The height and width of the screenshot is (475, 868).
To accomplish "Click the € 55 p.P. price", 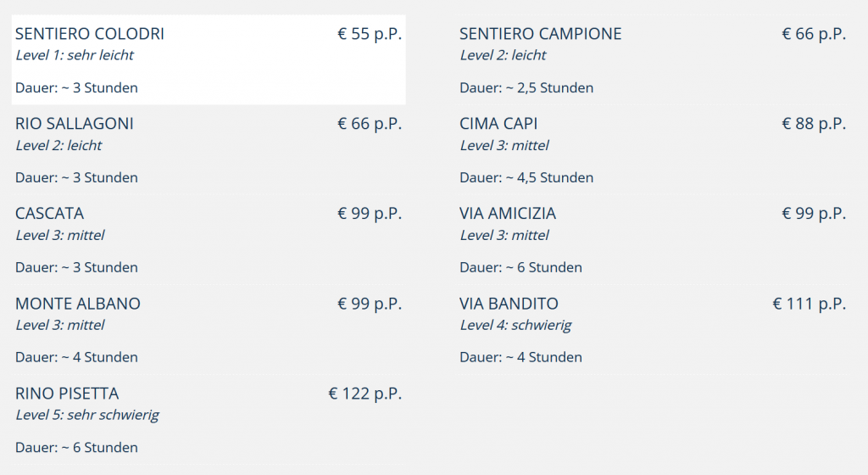I will 370,34.
